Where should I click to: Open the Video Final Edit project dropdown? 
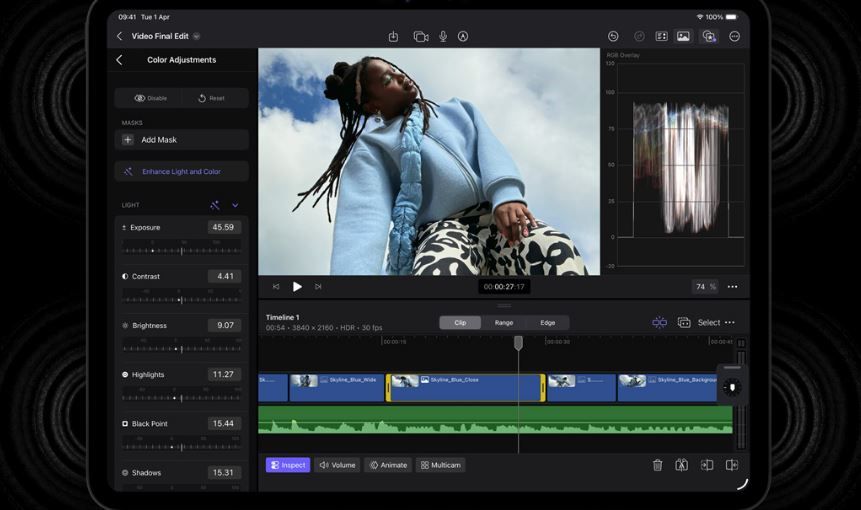click(x=196, y=36)
